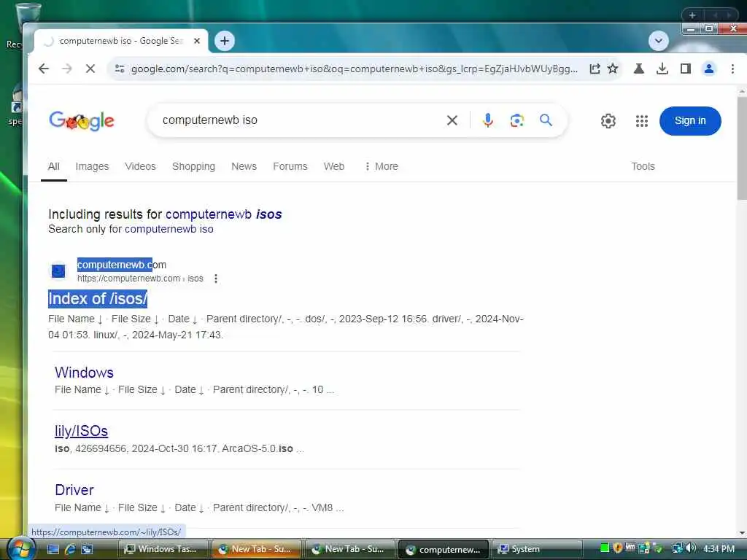This screenshot has height=560, width=747.
Task: Expand the More search filters
Action: tap(381, 166)
